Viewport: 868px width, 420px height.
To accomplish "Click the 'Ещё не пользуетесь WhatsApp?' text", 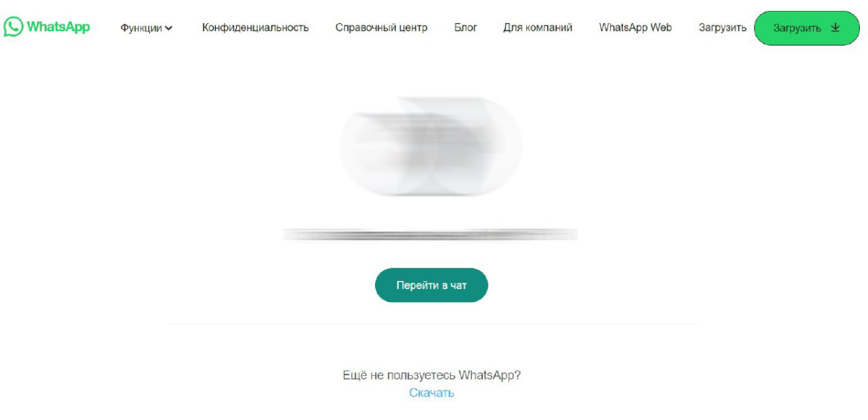I will pyautogui.click(x=431, y=375).
